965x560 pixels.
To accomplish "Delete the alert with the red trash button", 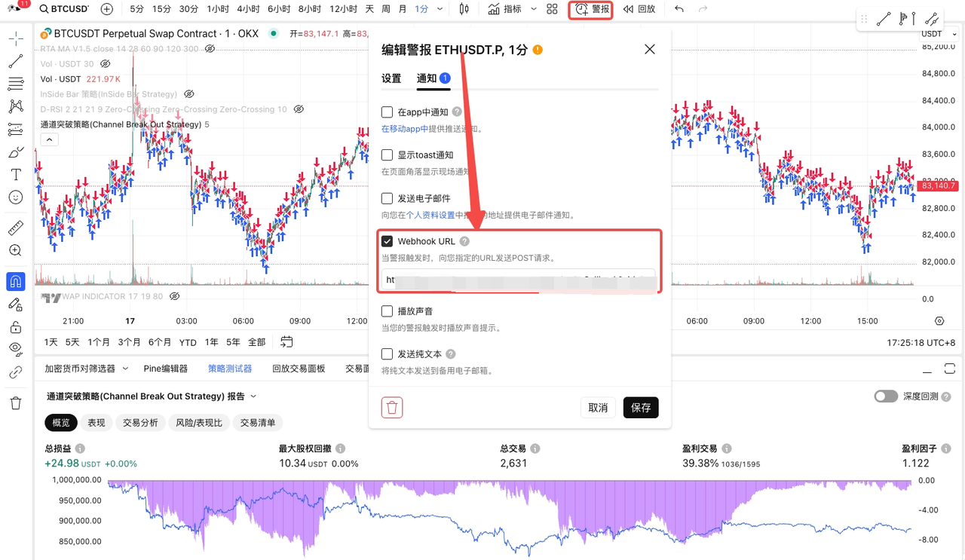I will pos(392,408).
